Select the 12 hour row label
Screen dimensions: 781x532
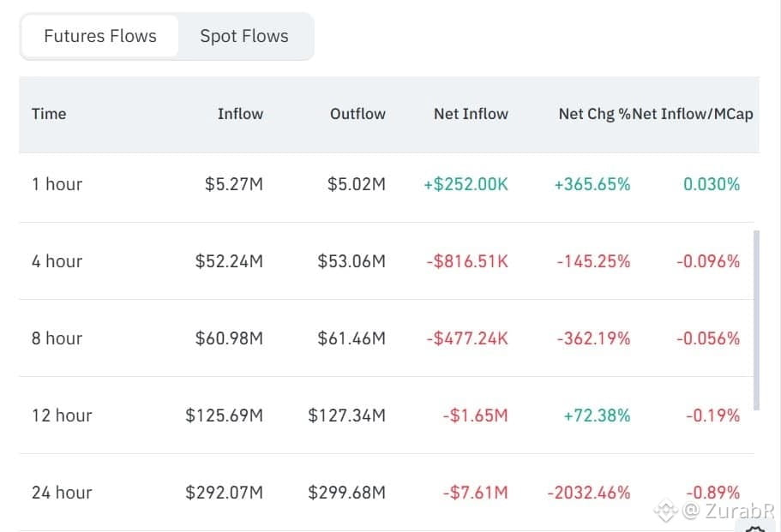point(62,415)
